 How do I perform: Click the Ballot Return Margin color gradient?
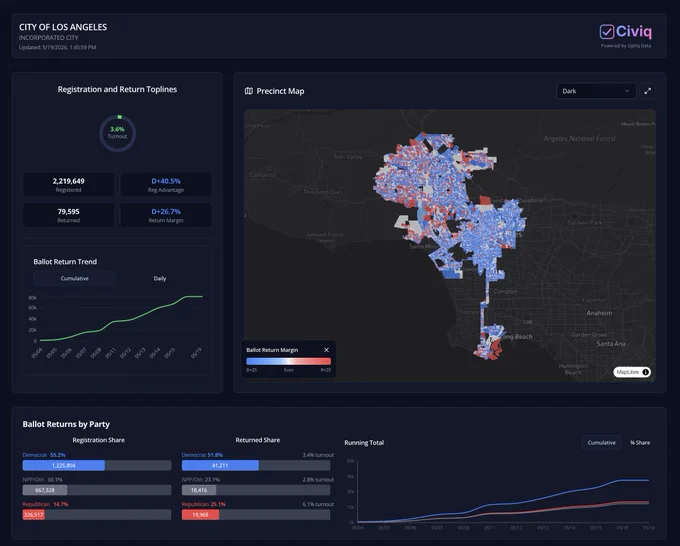click(x=288, y=361)
